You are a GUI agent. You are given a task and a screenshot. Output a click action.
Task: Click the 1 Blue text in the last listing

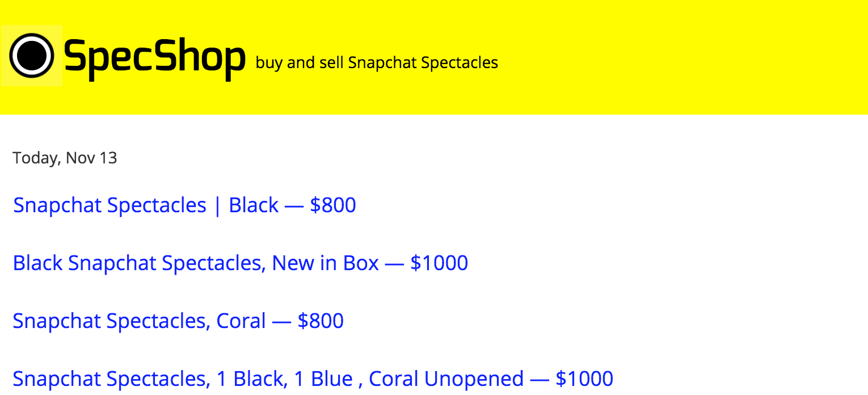[322, 379]
